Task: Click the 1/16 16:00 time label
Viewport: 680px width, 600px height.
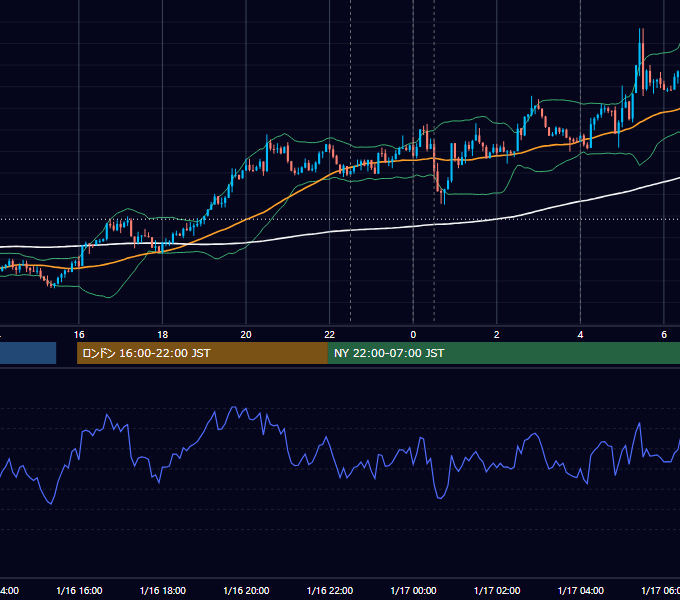Action: [x=79, y=590]
